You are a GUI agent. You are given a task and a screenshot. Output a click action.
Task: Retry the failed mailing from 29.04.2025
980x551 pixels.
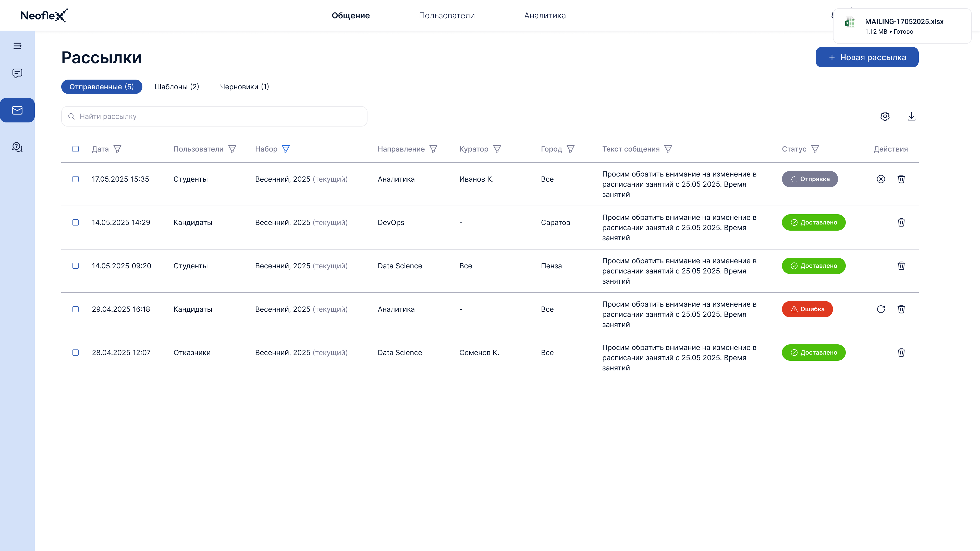[x=881, y=309]
